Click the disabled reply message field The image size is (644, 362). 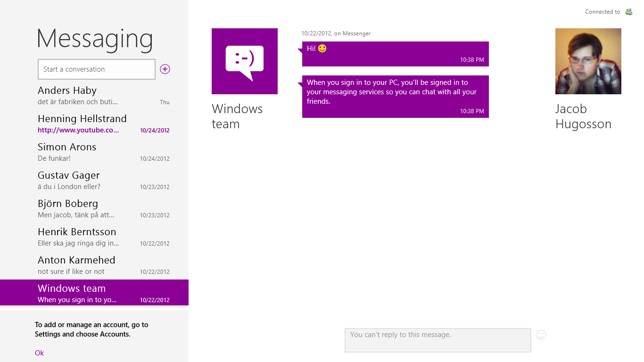pyautogui.click(x=438, y=340)
